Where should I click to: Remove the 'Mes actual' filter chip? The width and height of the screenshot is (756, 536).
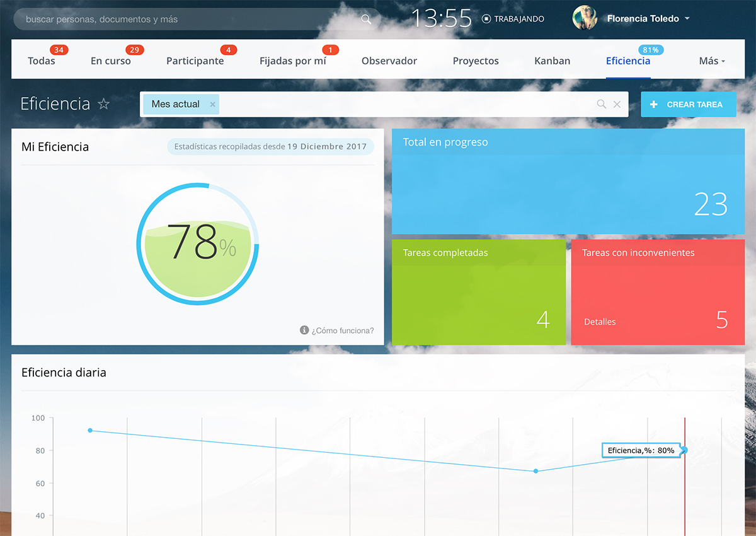pos(212,105)
